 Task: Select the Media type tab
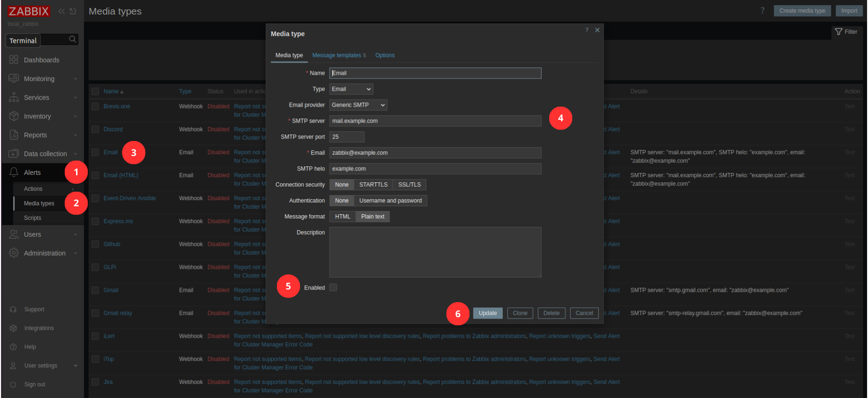(x=289, y=55)
